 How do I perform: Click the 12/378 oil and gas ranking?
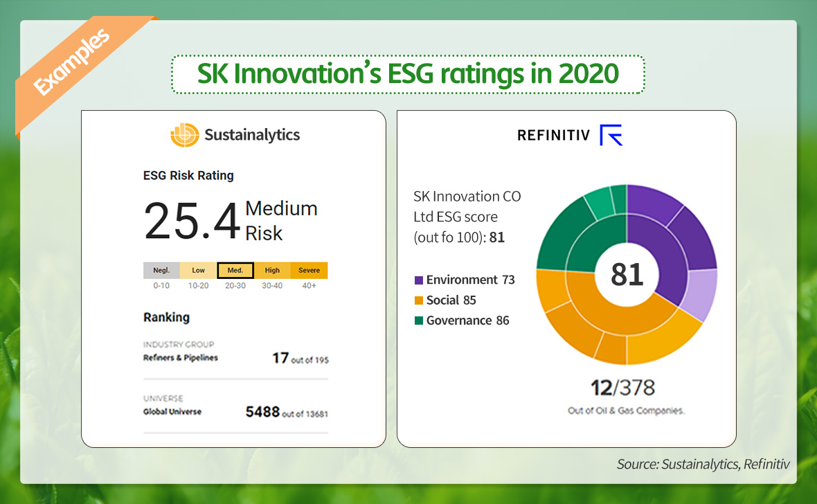click(x=622, y=388)
